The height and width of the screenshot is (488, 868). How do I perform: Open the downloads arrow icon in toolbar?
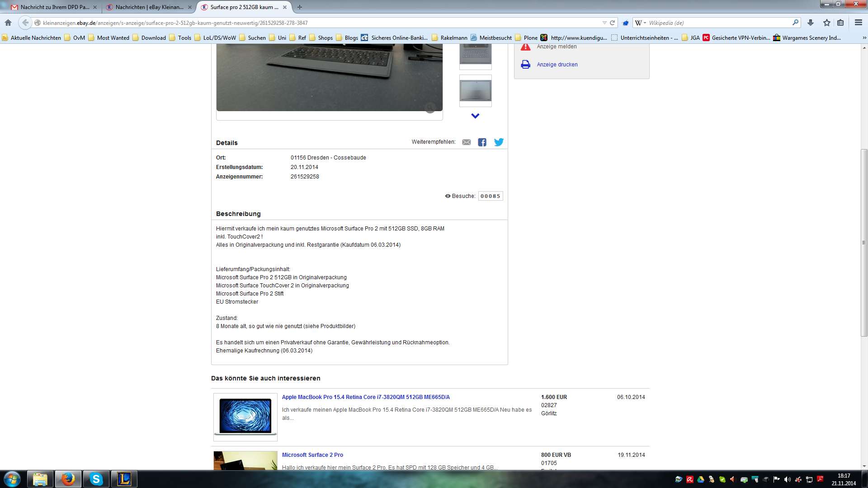click(x=810, y=23)
